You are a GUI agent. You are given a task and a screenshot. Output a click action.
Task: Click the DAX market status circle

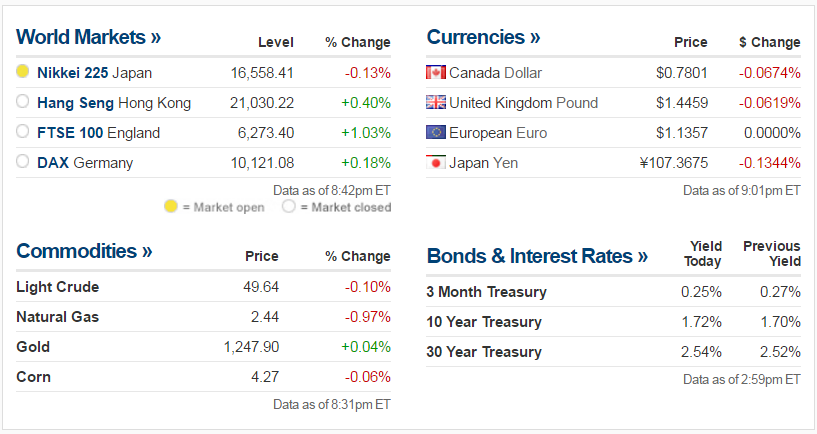point(23,162)
